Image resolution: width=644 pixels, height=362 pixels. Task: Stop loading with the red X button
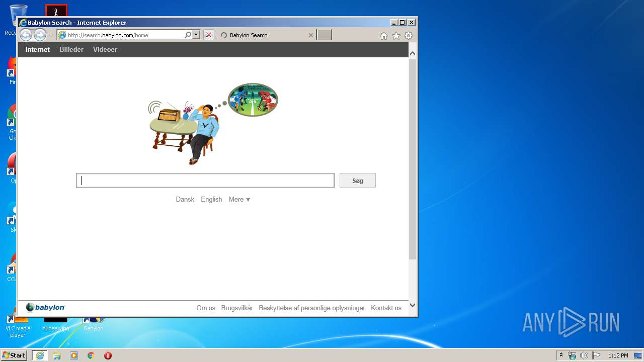(209, 35)
